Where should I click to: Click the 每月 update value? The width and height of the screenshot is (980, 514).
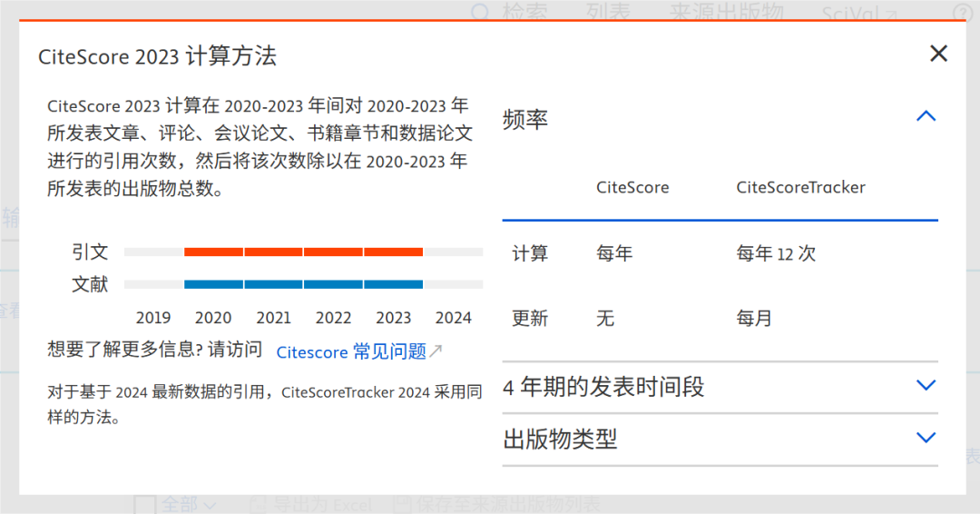click(x=754, y=318)
